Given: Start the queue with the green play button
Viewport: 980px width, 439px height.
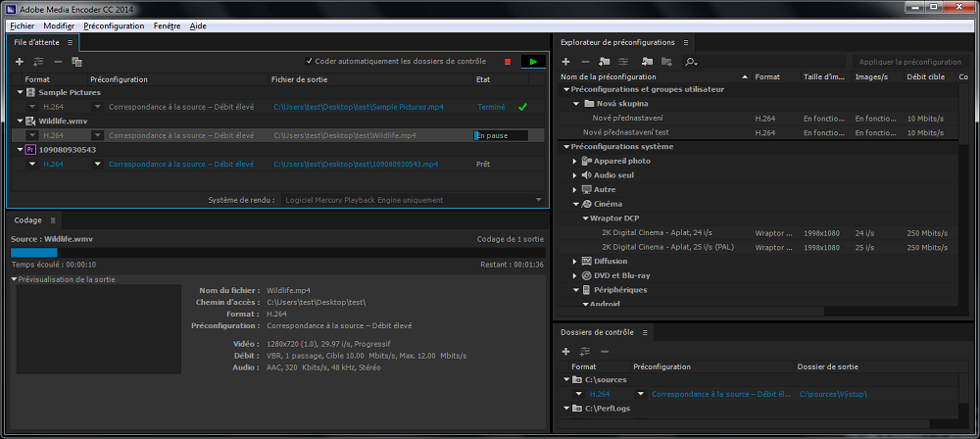Looking at the screenshot, I should pos(533,62).
